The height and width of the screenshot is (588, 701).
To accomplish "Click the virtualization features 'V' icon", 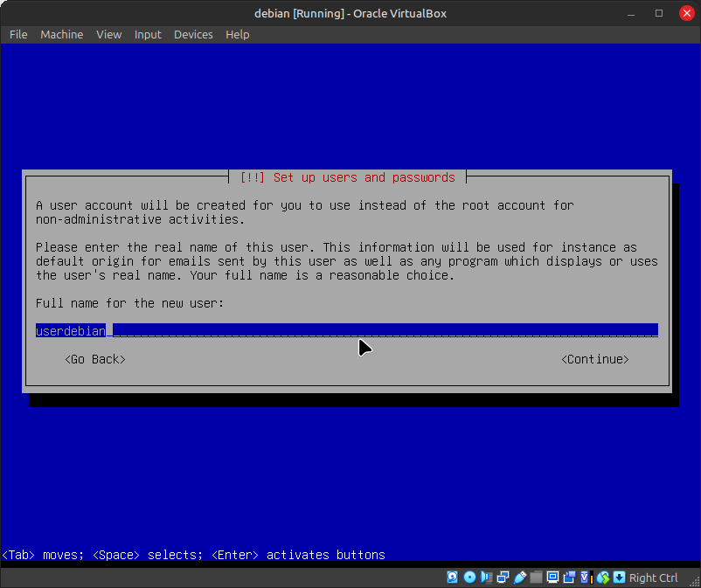I will tap(586, 578).
